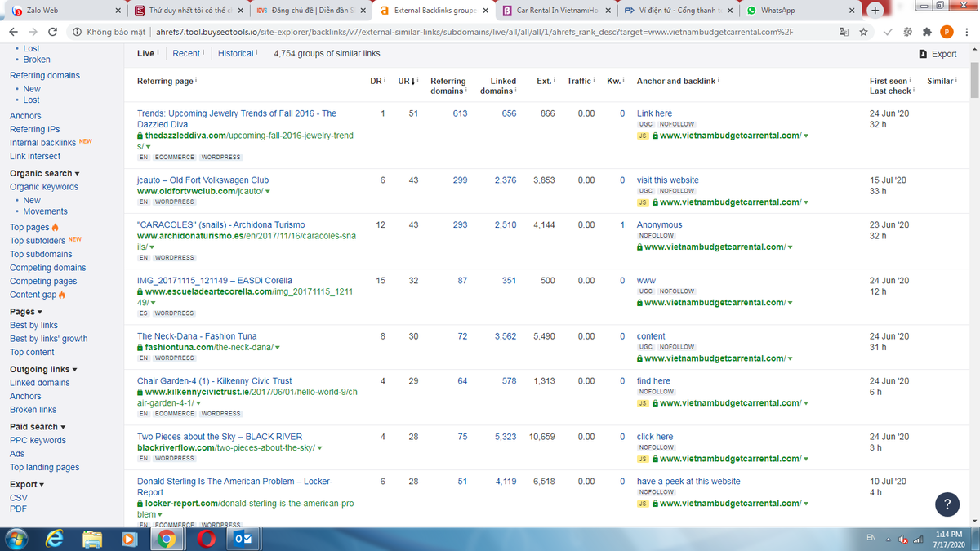Open the jcauto – Old Fort Volkswagen Club link

click(x=203, y=180)
